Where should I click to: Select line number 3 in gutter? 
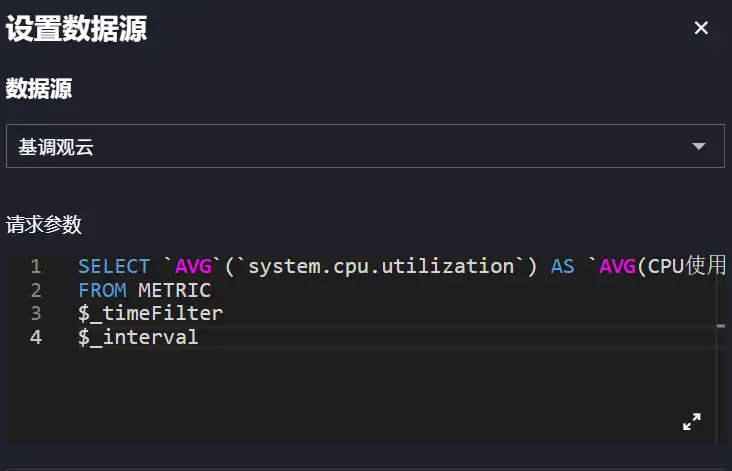pos(36,314)
